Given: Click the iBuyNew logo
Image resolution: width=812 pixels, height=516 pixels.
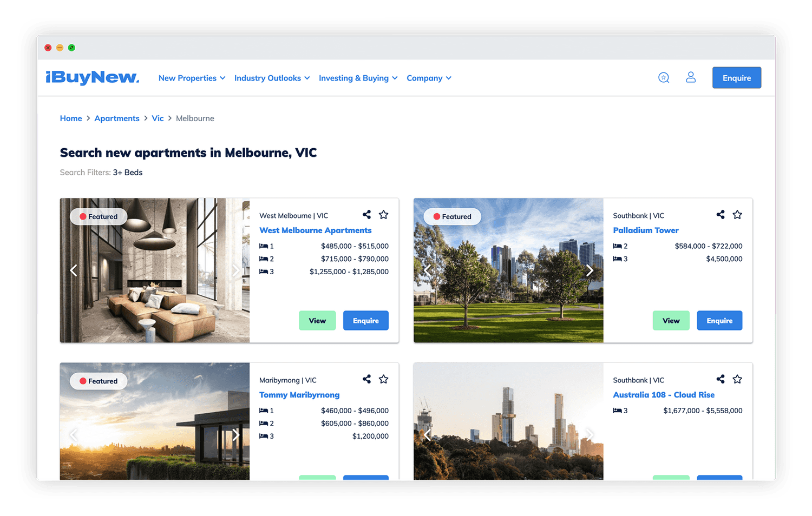Looking at the screenshot, I should (x=92, y=77).
